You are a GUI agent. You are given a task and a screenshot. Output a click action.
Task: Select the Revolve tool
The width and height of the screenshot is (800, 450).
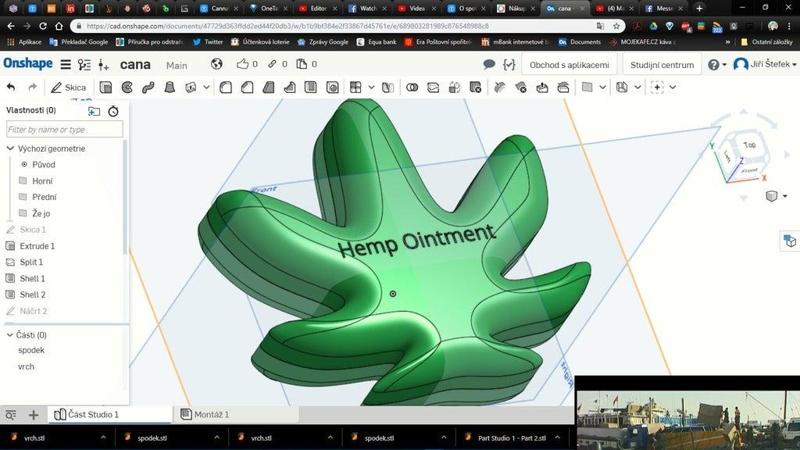coord(127,87)
